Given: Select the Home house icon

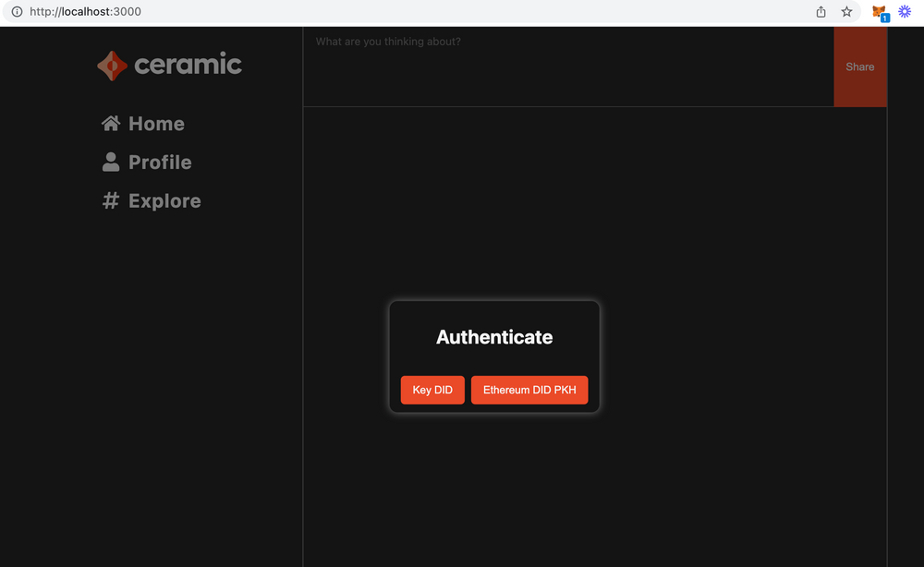Looking at the screenshot, I should 111,123.
